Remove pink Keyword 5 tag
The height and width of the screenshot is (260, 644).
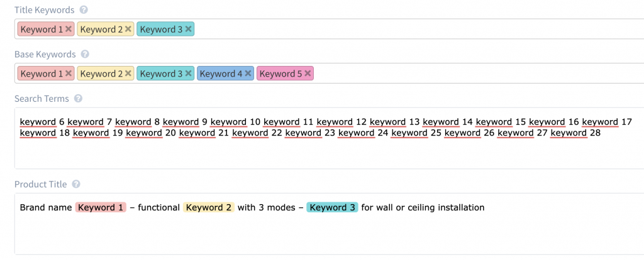[x=307, y=73]
